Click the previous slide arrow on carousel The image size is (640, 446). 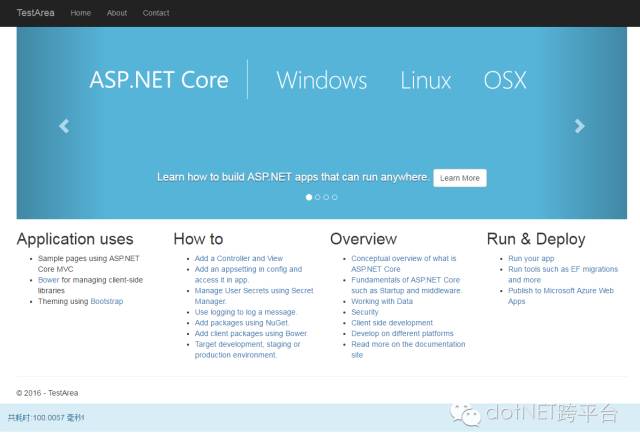64,126
